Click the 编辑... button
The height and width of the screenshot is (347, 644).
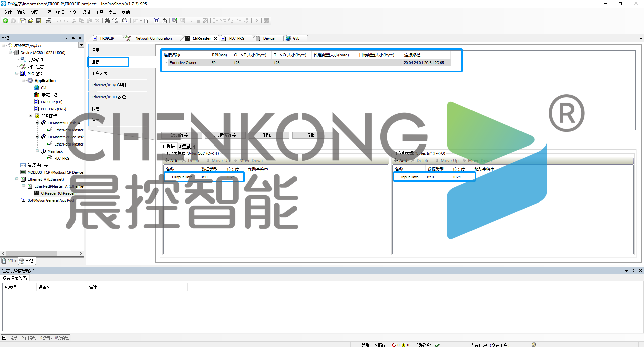click(x=312, y=135)
